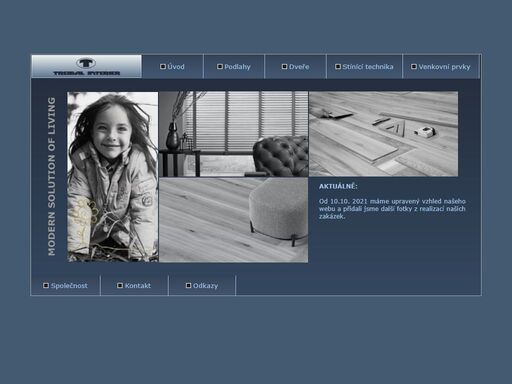Open the Stínící technika section
Viewport: 512px width, 384px height.
click(x=368, y=67)
